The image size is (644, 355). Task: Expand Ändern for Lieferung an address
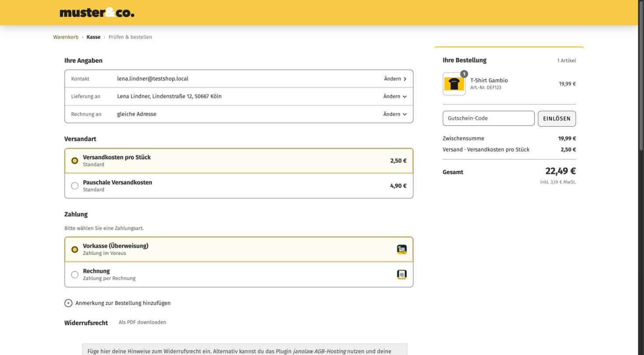pos(395,96)
